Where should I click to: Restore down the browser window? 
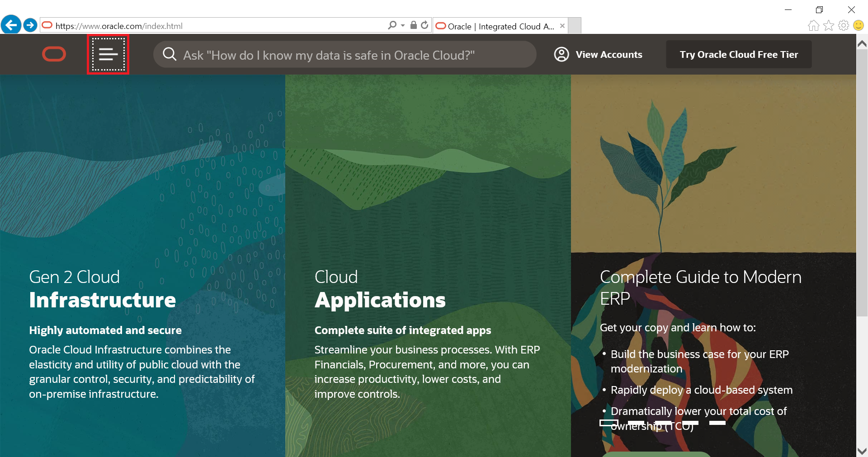coord(819,9)
